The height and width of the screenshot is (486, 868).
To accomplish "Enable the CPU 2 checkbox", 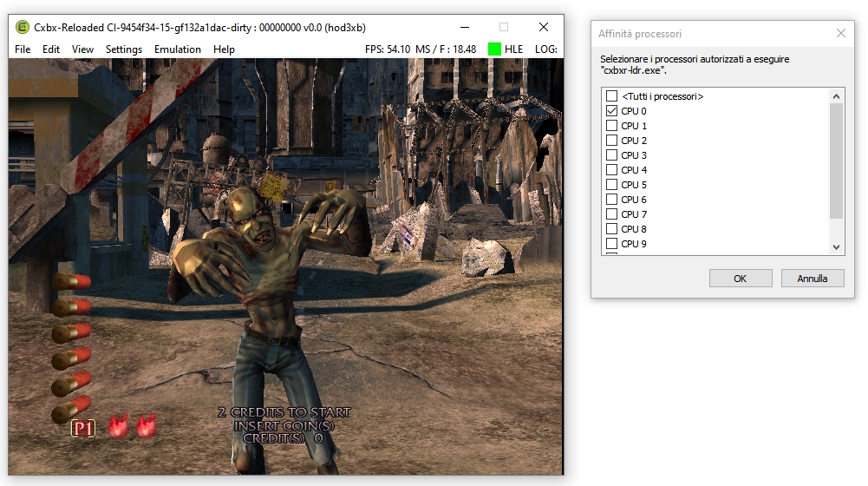I will pos(611,141).
